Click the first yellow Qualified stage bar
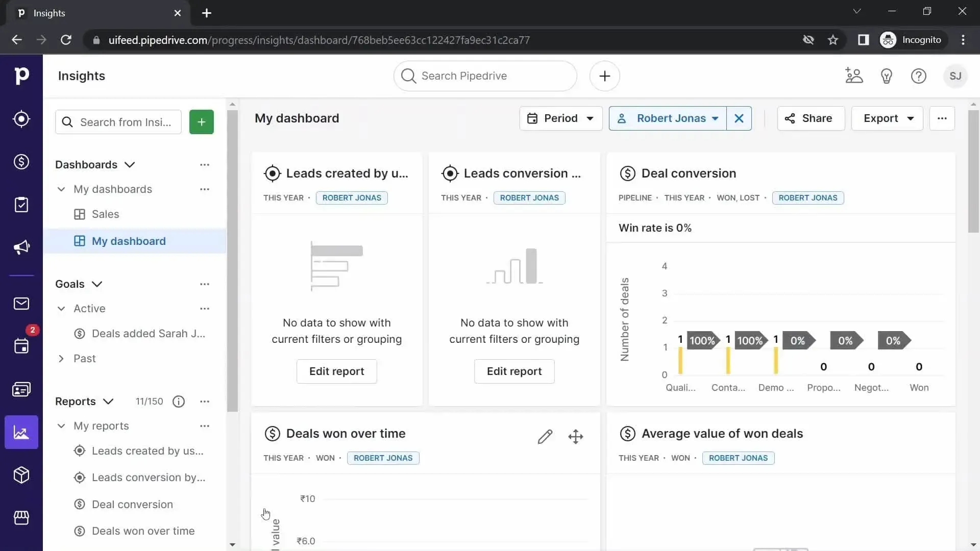980x551 pixels. pyautogui.click(x=680, y=360)
